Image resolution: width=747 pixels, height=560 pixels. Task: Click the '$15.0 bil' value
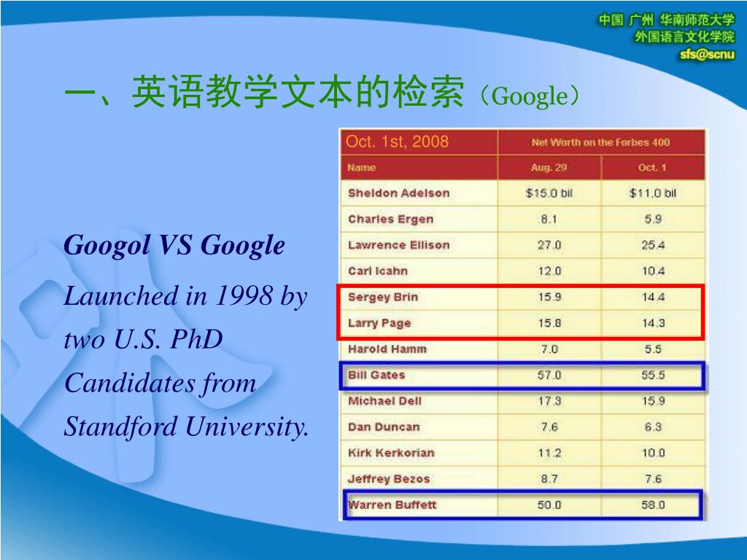click(x=549, y=192)
